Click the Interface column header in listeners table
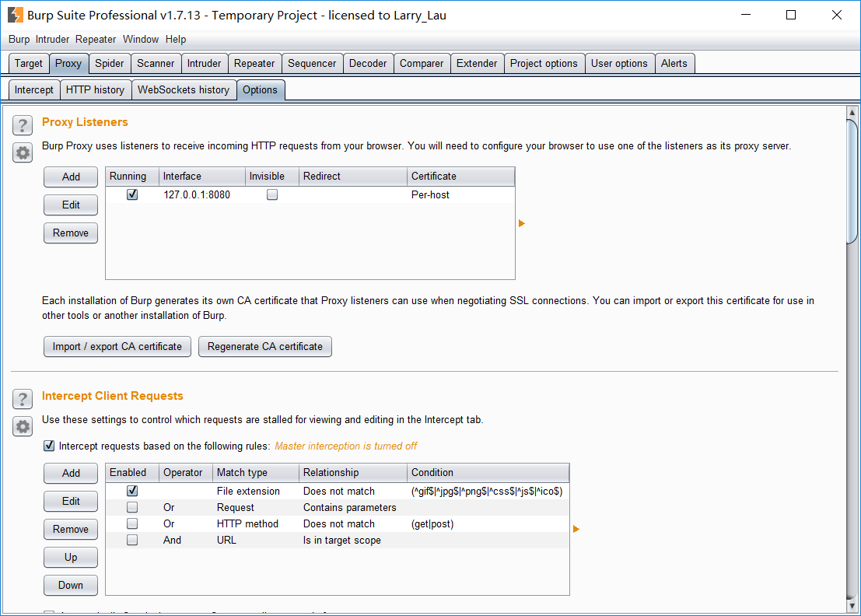The image size is (861, 616). click(x=202, y=177)
